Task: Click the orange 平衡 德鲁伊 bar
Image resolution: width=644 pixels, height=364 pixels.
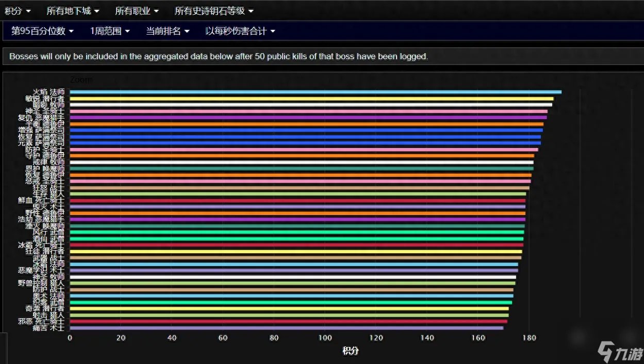Action: [306, 124]
